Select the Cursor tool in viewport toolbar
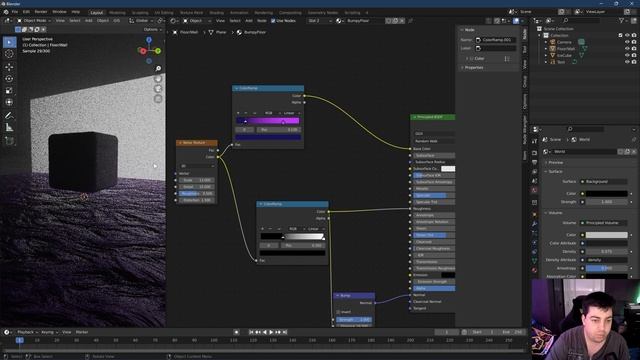This screenshot has width=640, height=360. (9, 54)
